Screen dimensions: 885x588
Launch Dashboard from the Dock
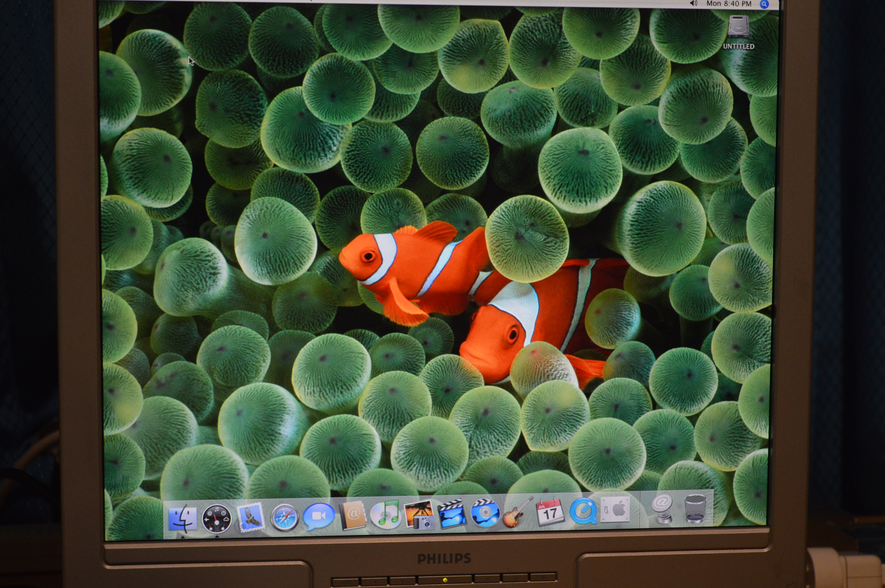pos(217,519)
